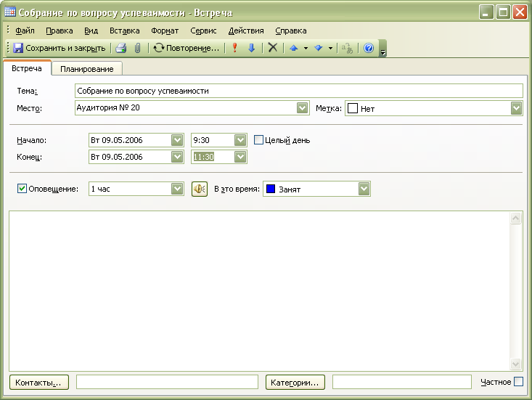Open the Начало date picker dropdown
Viewport: 532px width, 400px height.
177,140
